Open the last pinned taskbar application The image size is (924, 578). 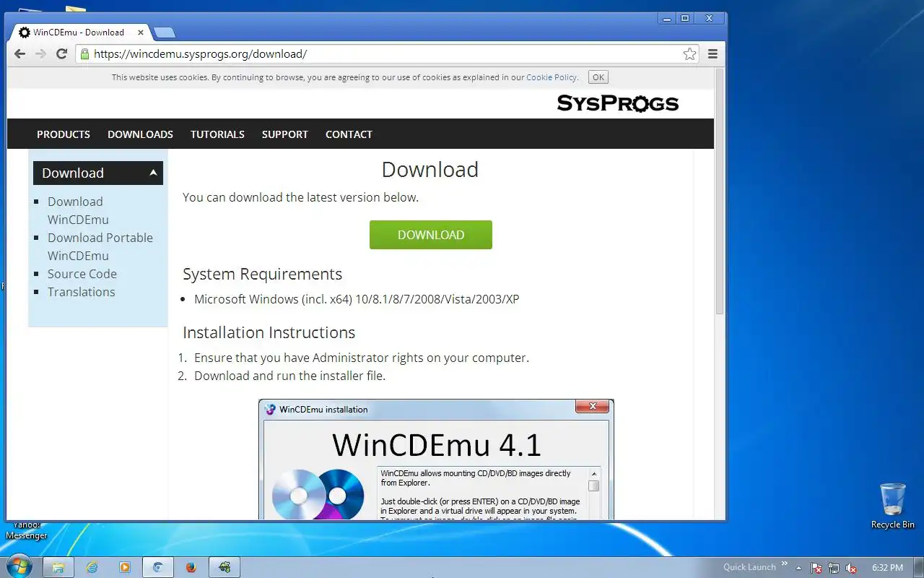225,567
